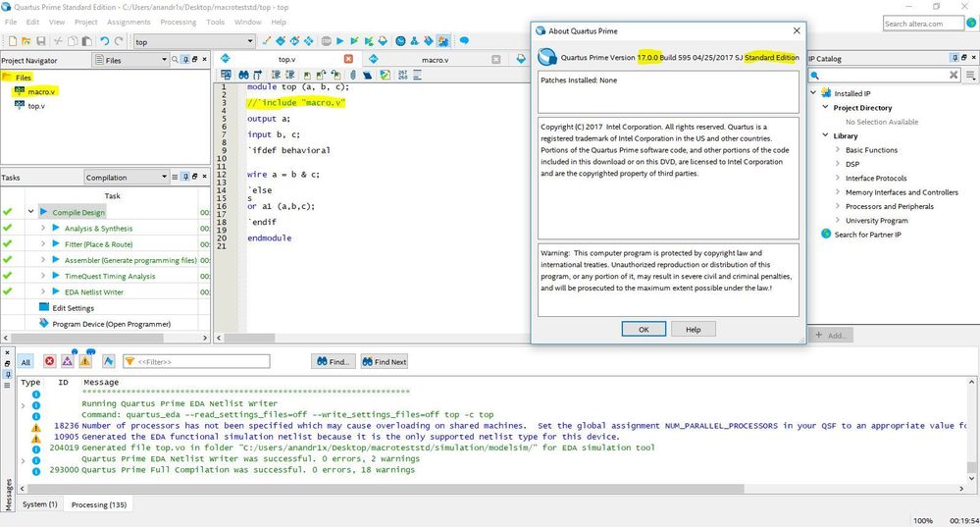The height and width of the screenshot is (527, 980).
Task: Click the Save icon in main toolbar
Action: 40,41
